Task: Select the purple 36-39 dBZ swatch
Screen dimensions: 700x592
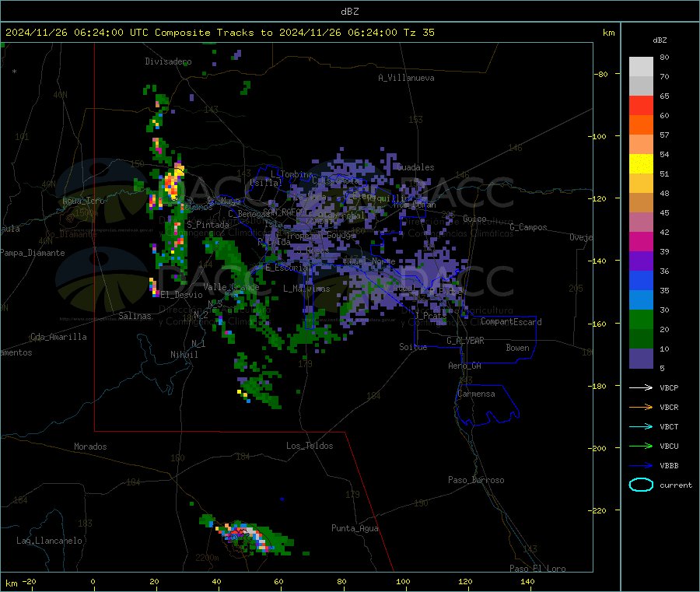Action: tap(641, 261)
